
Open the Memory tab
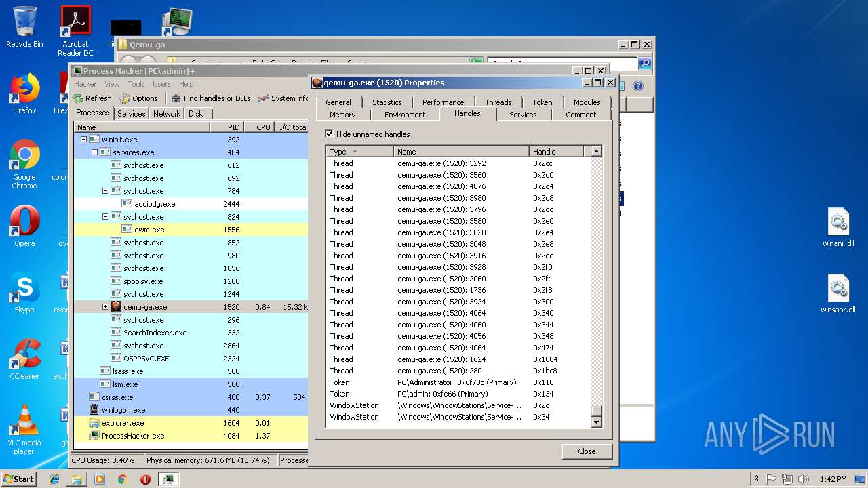342,115
